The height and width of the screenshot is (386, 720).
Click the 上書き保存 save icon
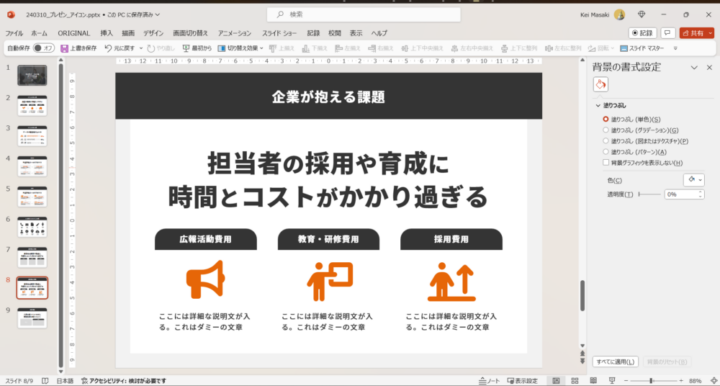point(64,48)
